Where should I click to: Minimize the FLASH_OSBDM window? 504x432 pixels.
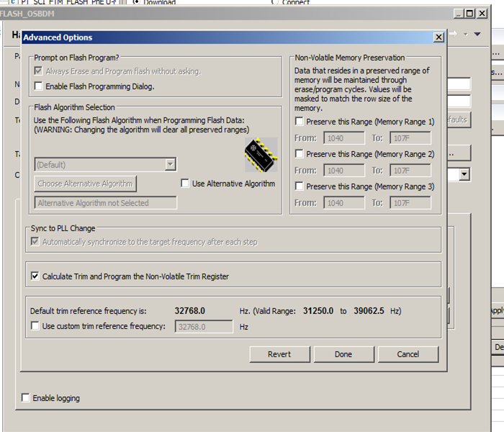point(459,14)
